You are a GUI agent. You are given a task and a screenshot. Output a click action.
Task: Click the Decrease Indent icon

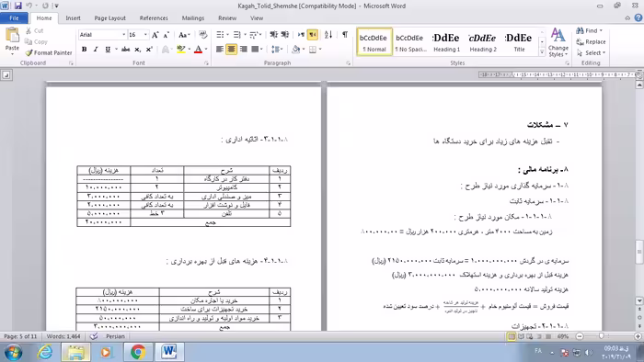[273, 34]
